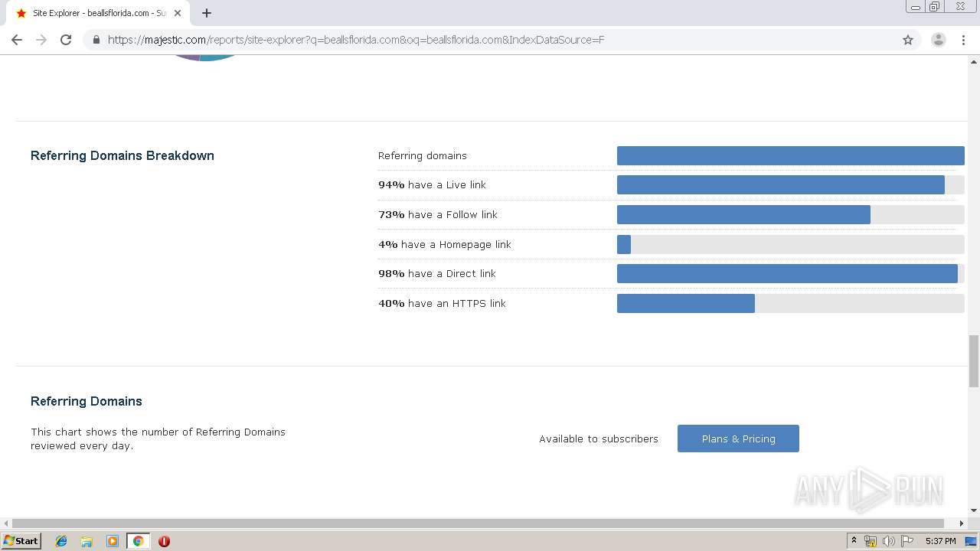Click 'Available to subscribers' text
This screenshot has height=551, width=980.
coord(599,439)
